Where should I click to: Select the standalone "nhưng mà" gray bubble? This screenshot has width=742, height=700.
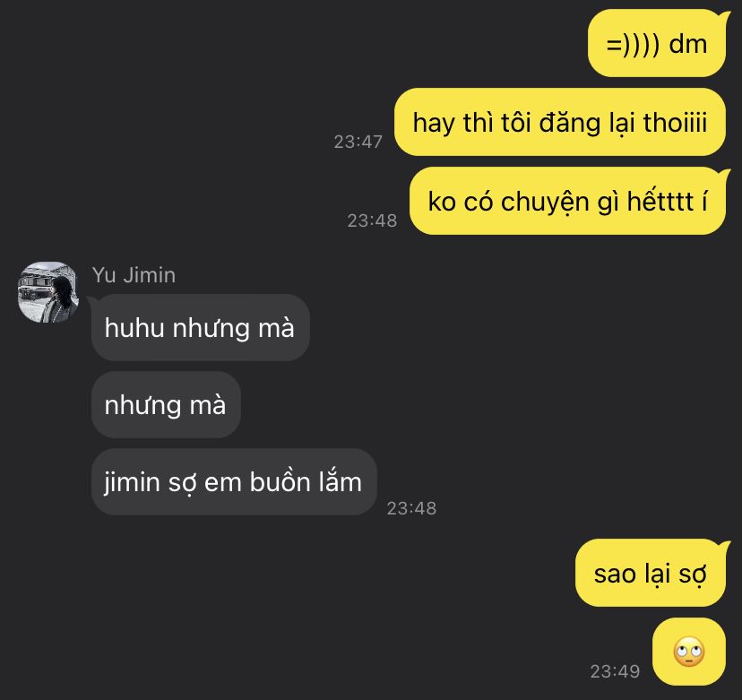click(166, 404)
